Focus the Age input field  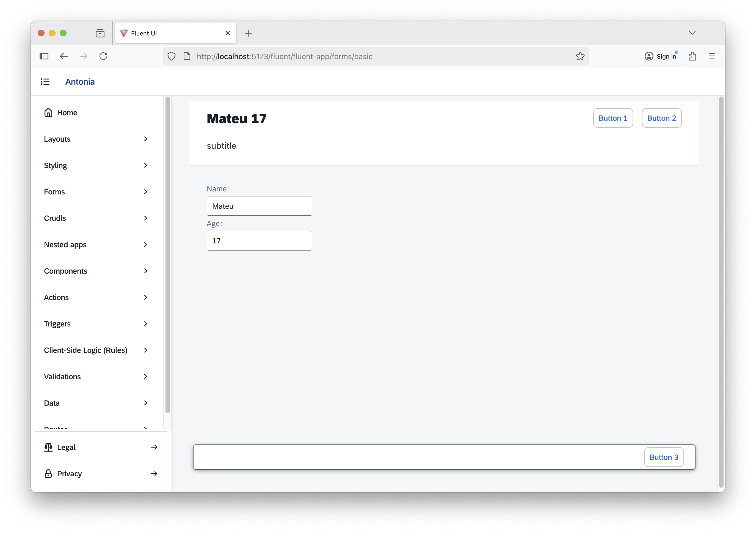[x=259, y=241]
